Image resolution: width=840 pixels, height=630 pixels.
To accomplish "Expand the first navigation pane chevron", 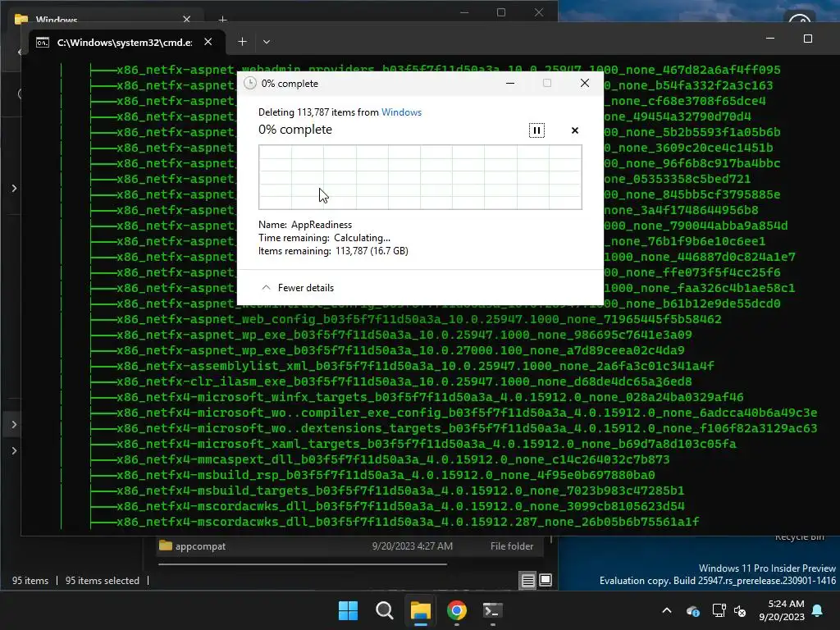I will coord(15,188).
